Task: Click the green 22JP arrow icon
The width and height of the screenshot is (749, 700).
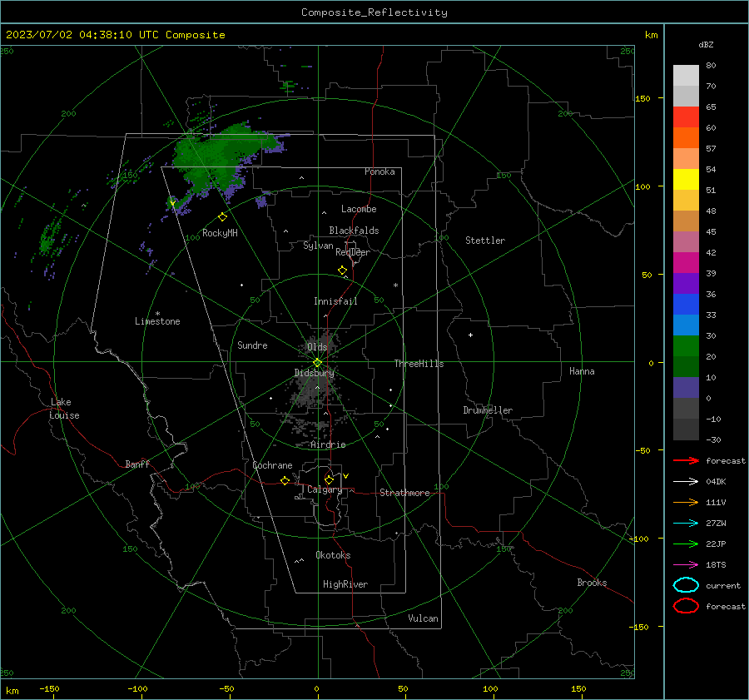Action: point(686,544)
